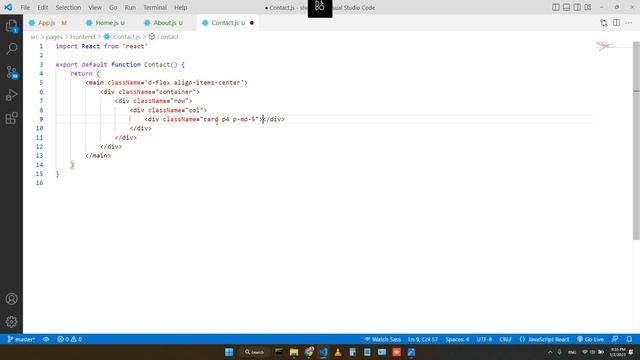Screen dimensions: 640x360
Task: Change line endings via 'CRLF'
Action: point(505,339)
